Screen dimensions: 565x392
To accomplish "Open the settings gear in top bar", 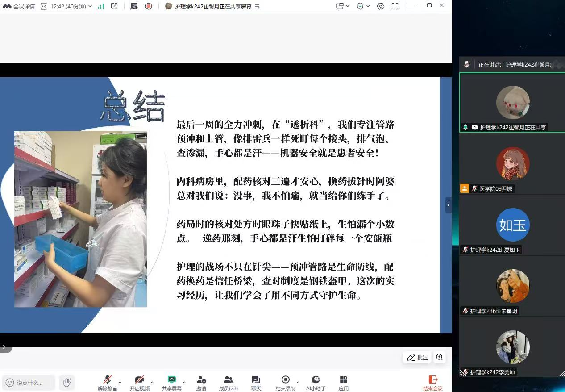I will click(381, 6).
